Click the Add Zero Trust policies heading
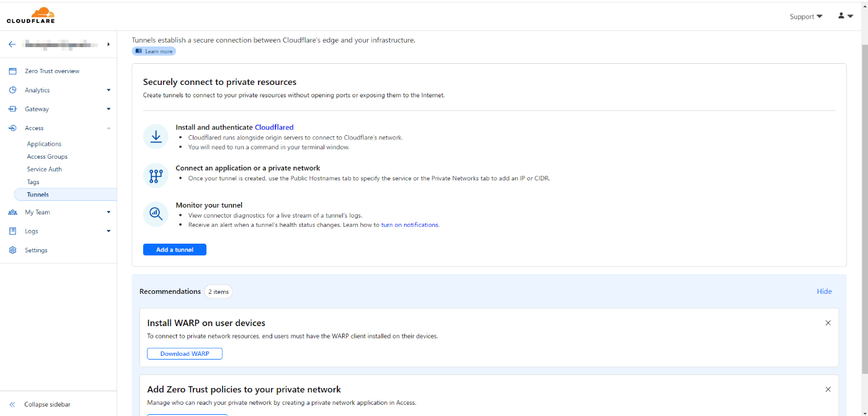Viewport: 868px width, 416px height. 244,389
